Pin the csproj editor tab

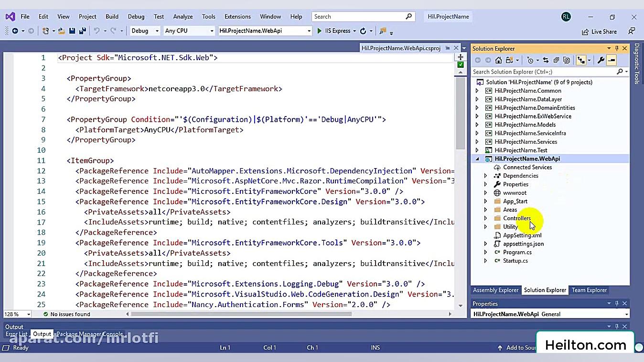point(448,48)
